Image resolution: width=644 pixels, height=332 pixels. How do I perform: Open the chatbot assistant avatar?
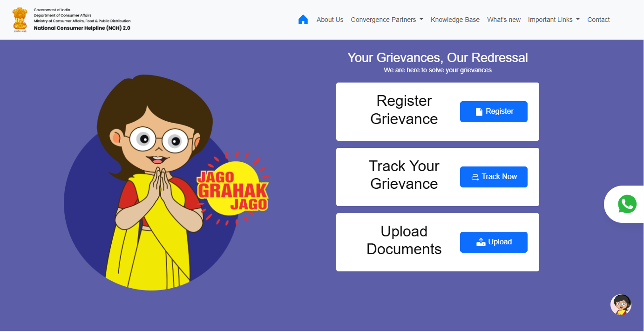pos(621,305)
